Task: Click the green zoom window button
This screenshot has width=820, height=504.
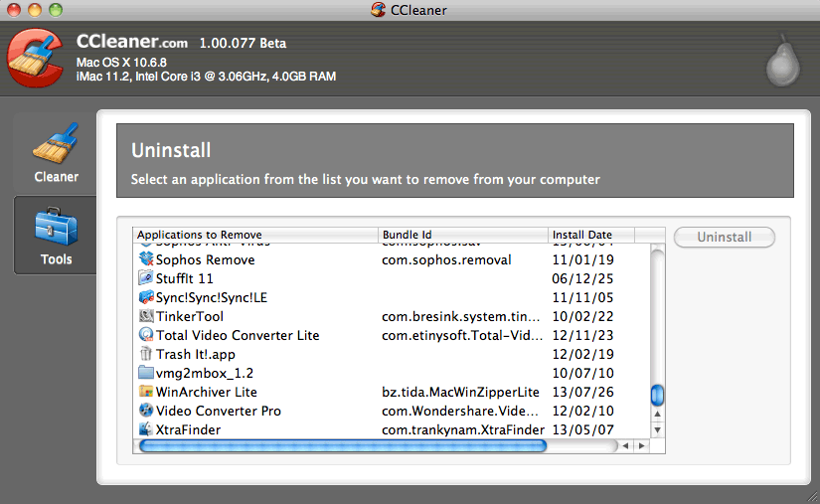Action: click(56, 9)
